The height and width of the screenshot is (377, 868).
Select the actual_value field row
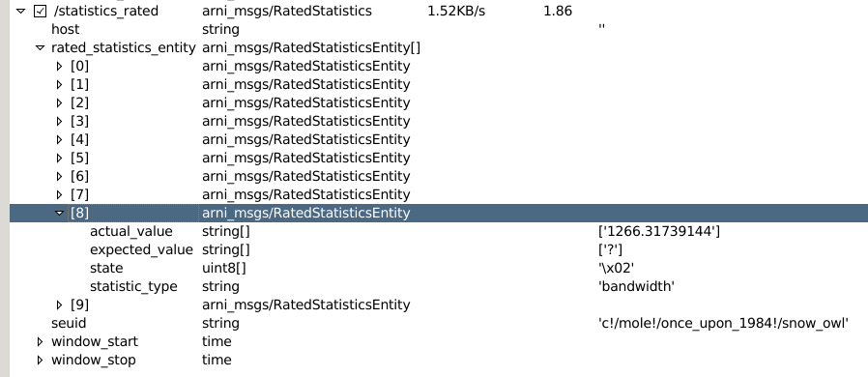tap(439, 231)
